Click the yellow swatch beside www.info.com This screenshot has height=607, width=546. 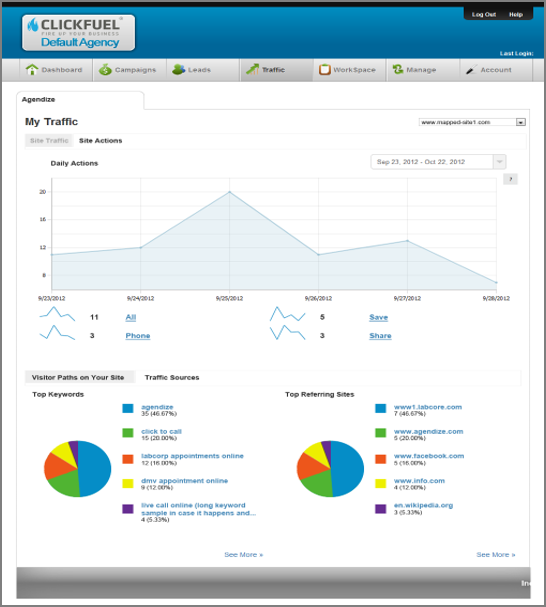(381, 484)
